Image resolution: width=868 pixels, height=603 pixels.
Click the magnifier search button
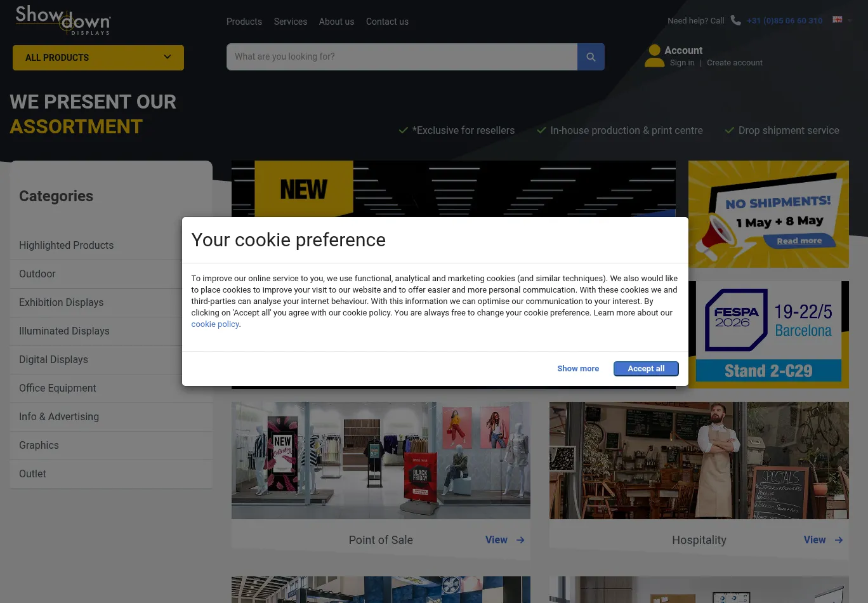pos(591,57)
